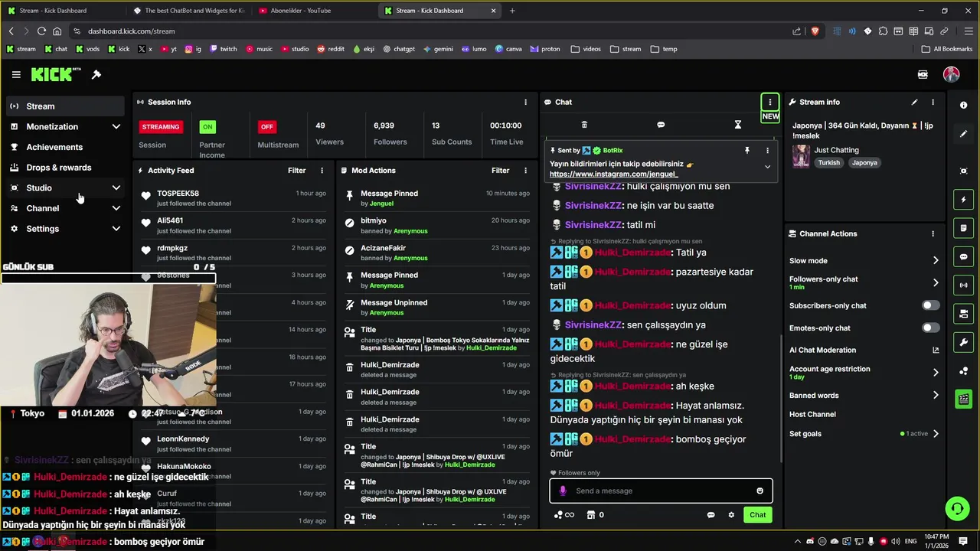Switch to the ChatBot and Widgets browser tab
Image resolution: width=980 pixels, height=551 pixels.
tap(188, 11)
